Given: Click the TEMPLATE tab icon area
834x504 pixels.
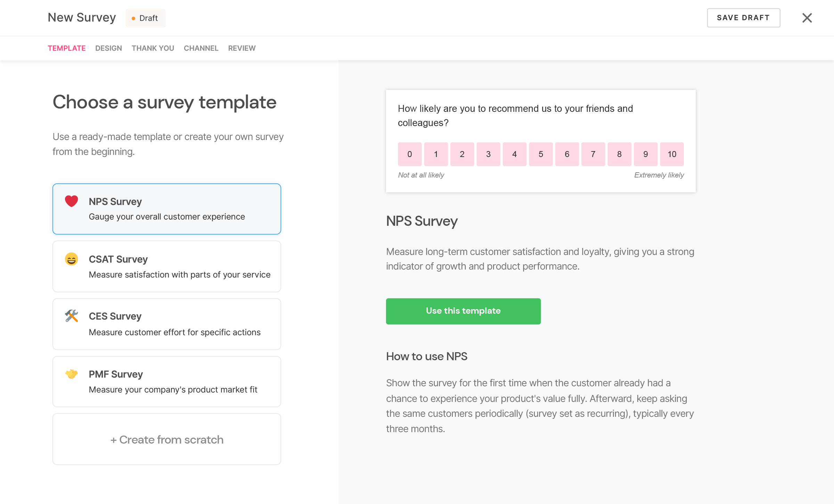Looking at the screenshot, I should [66, 48].
